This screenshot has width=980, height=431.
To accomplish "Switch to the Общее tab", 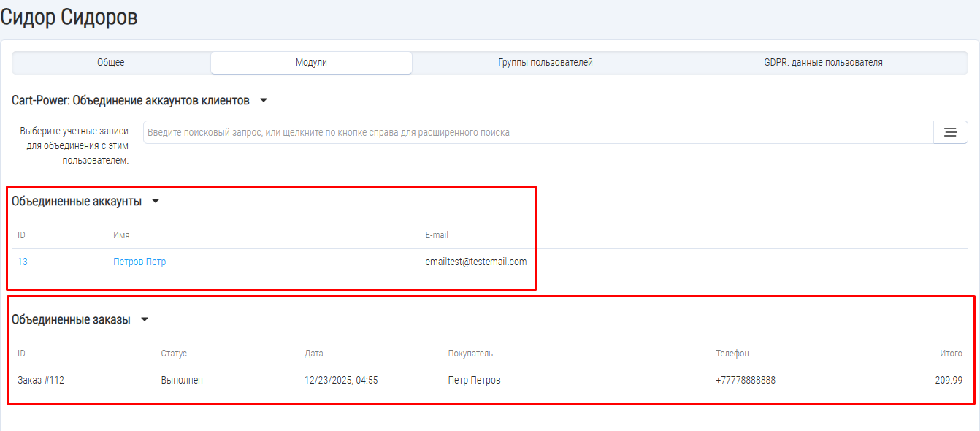I will click(x=111, y=63).
